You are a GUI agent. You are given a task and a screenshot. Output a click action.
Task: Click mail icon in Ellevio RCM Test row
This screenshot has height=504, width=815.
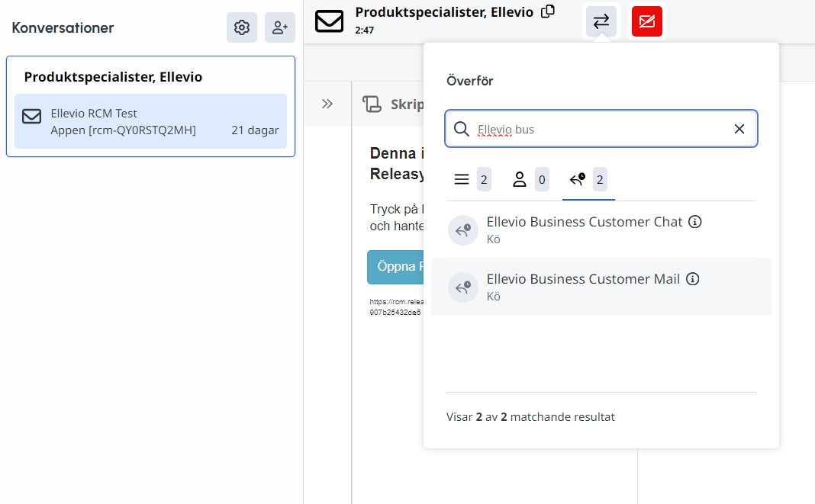pos(32,116)
